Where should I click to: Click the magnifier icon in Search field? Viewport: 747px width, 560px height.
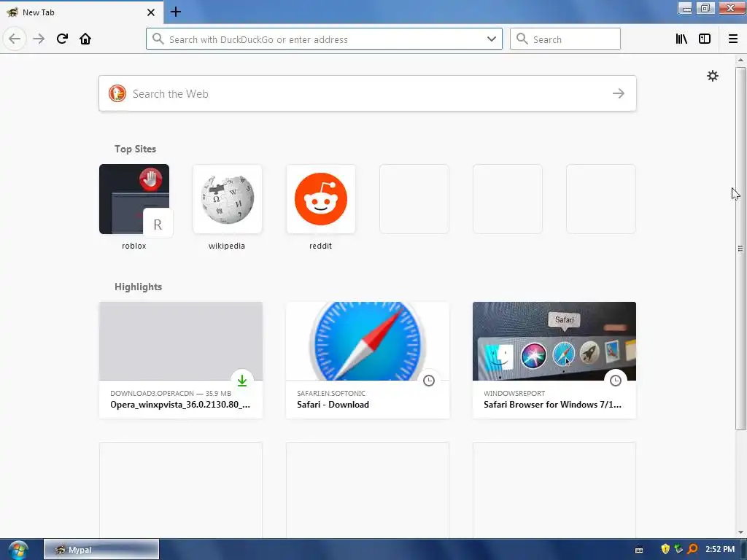coord(522,39)
